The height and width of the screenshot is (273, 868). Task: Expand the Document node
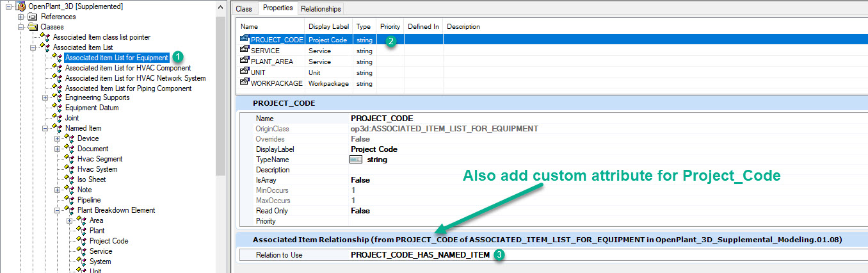pyautogui.click(x=58, y=149)
